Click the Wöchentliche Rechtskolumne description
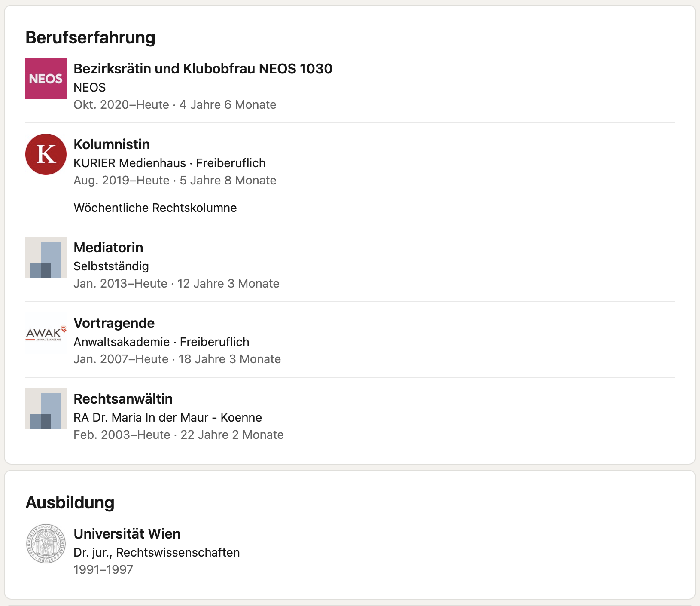 click(x=155, y=208)
